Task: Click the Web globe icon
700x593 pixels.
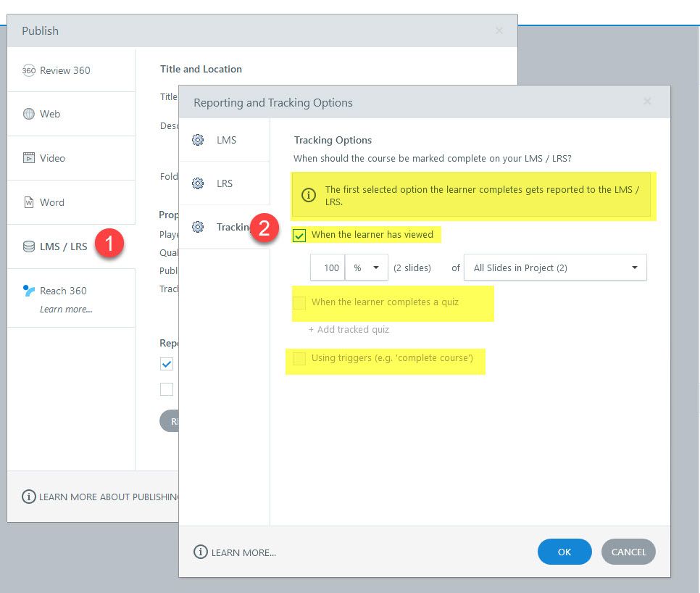Action: click(x=28, y=114)
